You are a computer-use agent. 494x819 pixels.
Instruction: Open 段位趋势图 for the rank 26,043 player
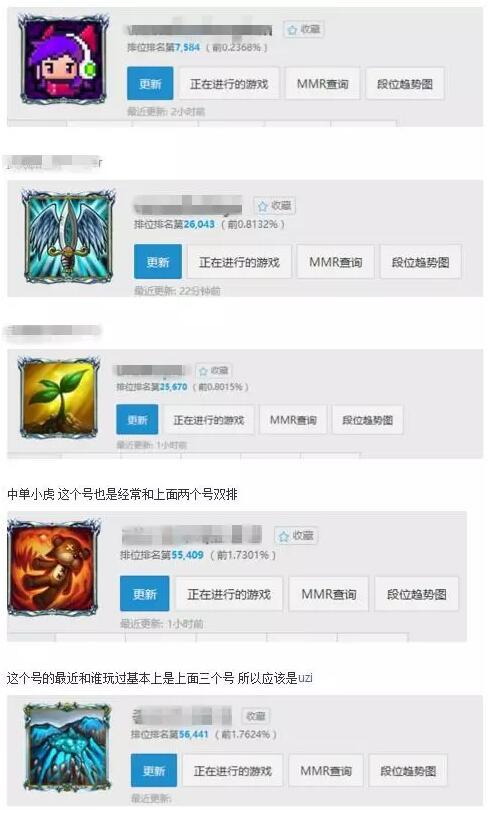click(420, 262)
